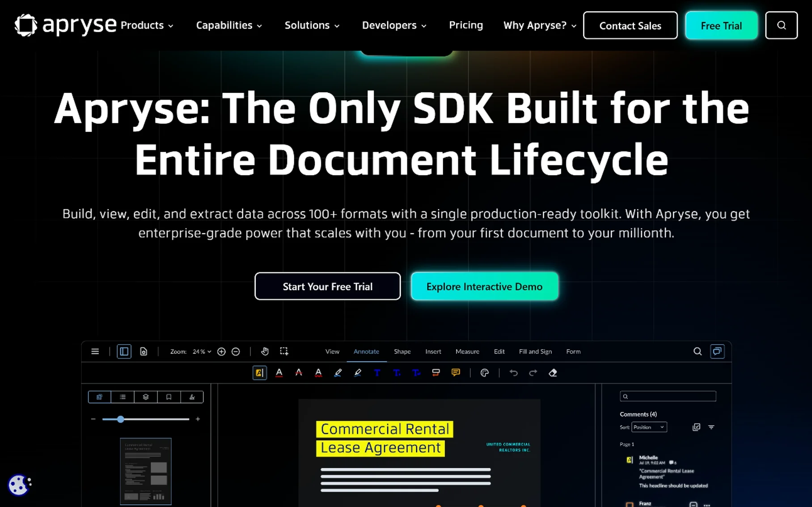812x507 pixels.
Task: Click the thumbnail size slider handle
Action: [120, 419]
